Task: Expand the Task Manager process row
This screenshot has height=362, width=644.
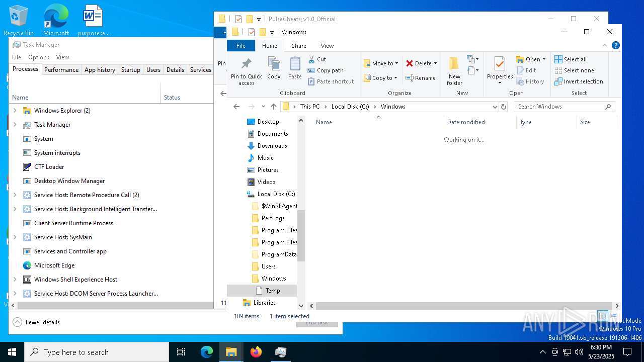Action: coord(15,125)
